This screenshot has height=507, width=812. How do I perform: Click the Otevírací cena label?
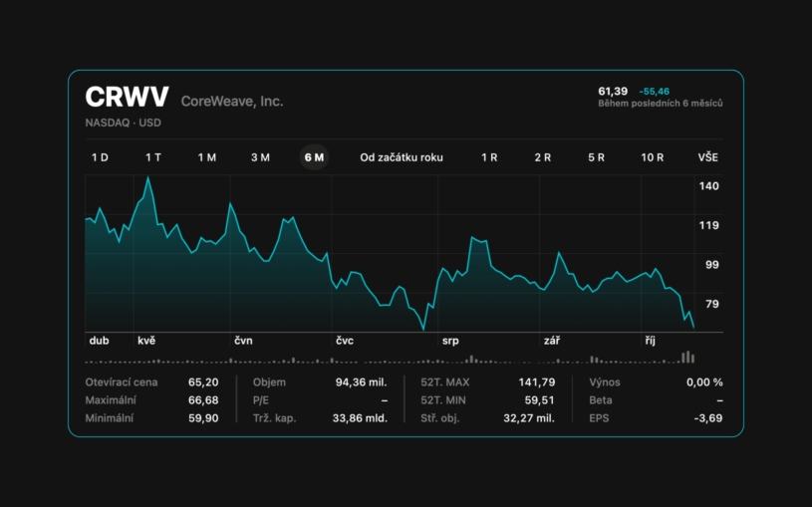click(122, 382)
